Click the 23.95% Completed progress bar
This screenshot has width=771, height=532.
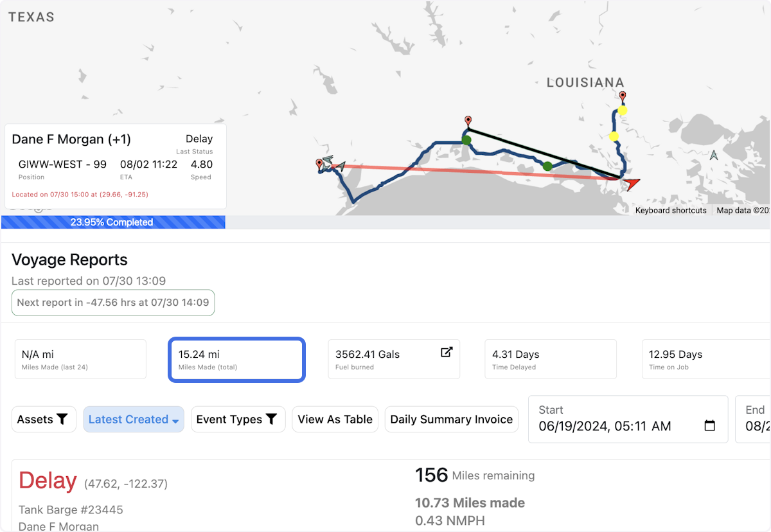(x=113, y=222)
